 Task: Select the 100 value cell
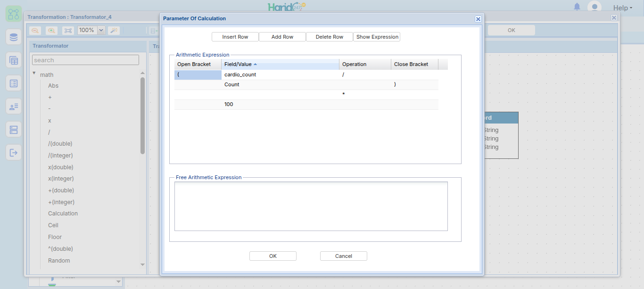[x=281, y=104]
